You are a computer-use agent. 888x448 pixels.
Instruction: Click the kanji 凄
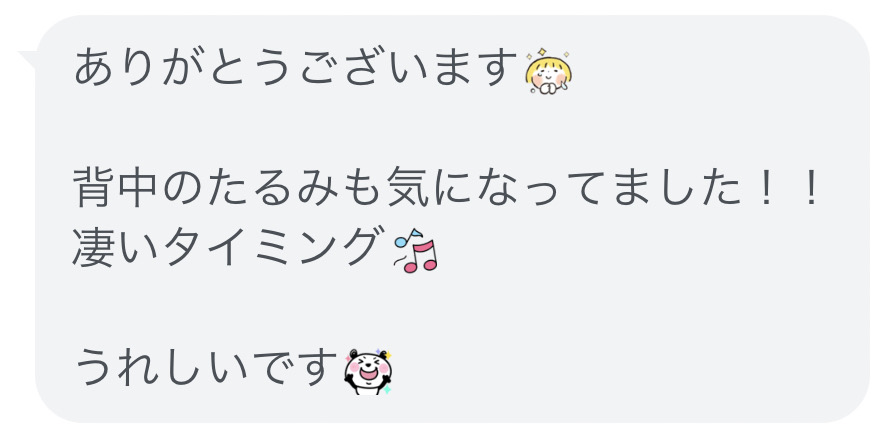click(94, 248)
